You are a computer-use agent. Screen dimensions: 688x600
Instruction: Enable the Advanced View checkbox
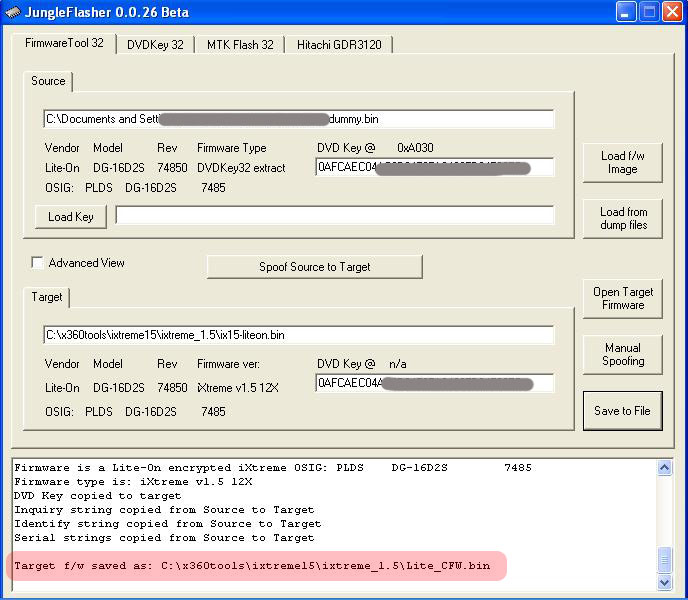[37, 262]
